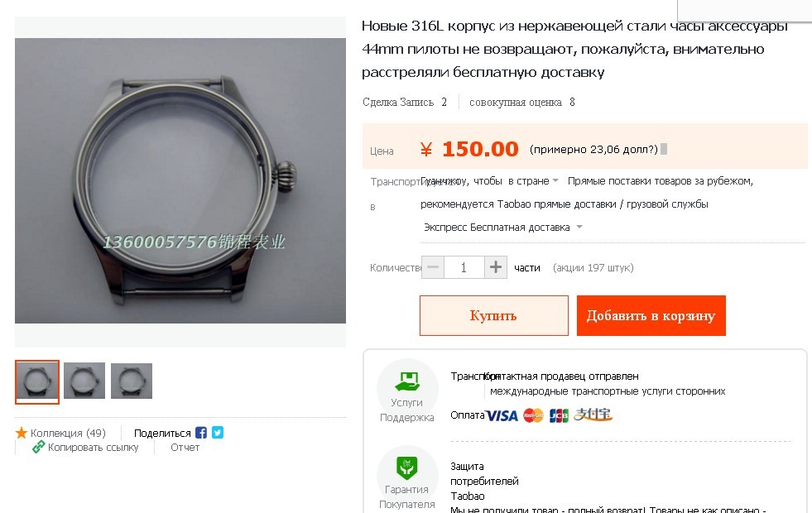This screenshot has width=812, height=513.
Task: Open the 'в стране' destination dropdown
Action: 533,180
